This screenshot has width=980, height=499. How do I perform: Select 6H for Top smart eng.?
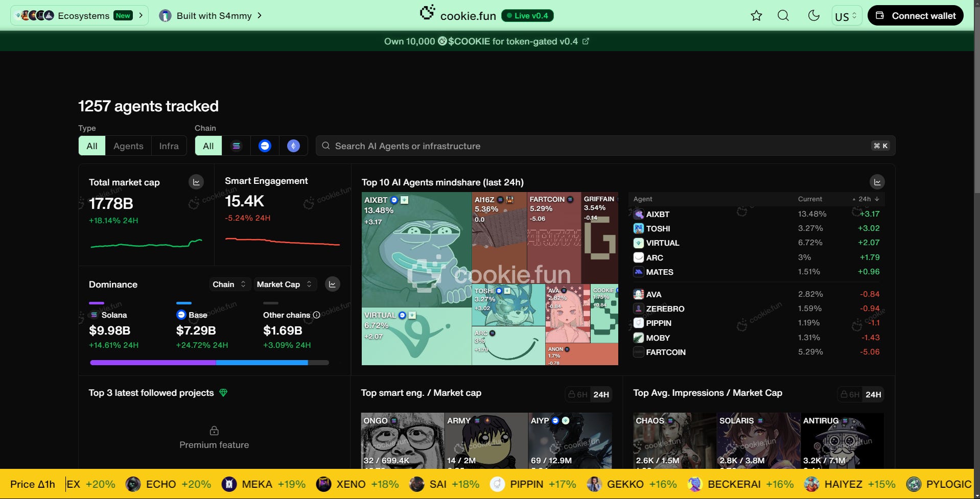point(578,394)
